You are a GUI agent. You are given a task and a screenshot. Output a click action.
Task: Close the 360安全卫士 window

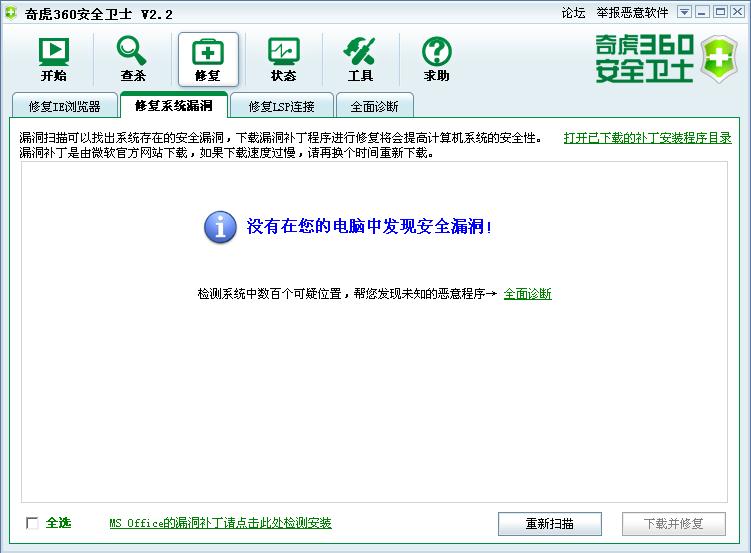pos(737,12)
